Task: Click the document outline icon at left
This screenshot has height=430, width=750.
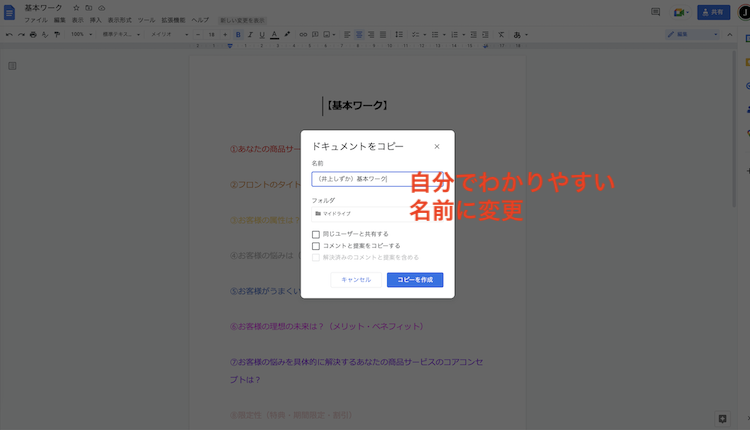Action: coord(13,66)
